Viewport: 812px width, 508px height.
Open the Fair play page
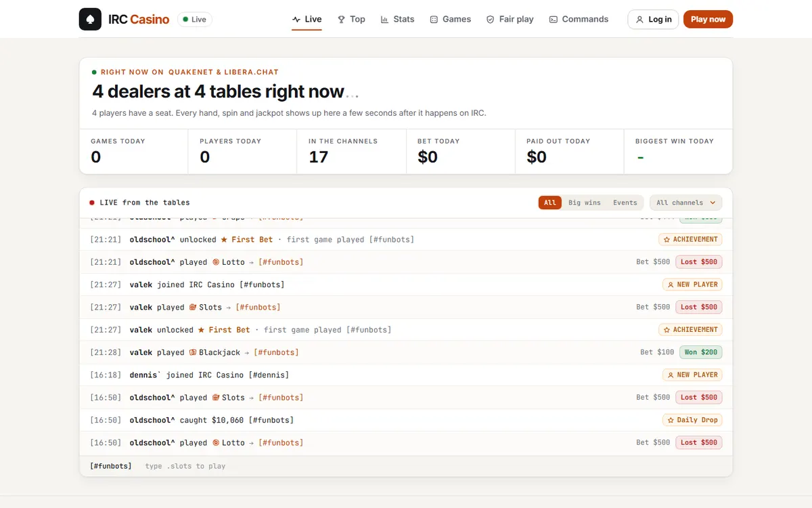point(510,19)
